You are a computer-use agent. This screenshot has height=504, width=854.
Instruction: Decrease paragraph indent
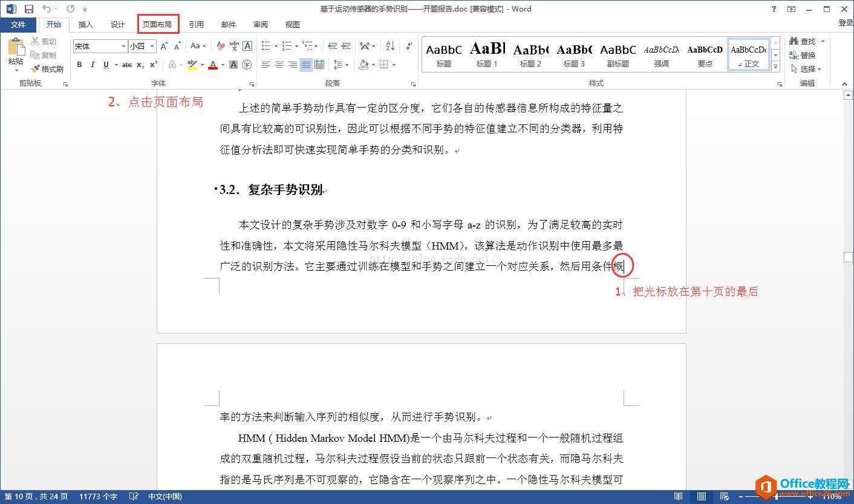point(333,46)
